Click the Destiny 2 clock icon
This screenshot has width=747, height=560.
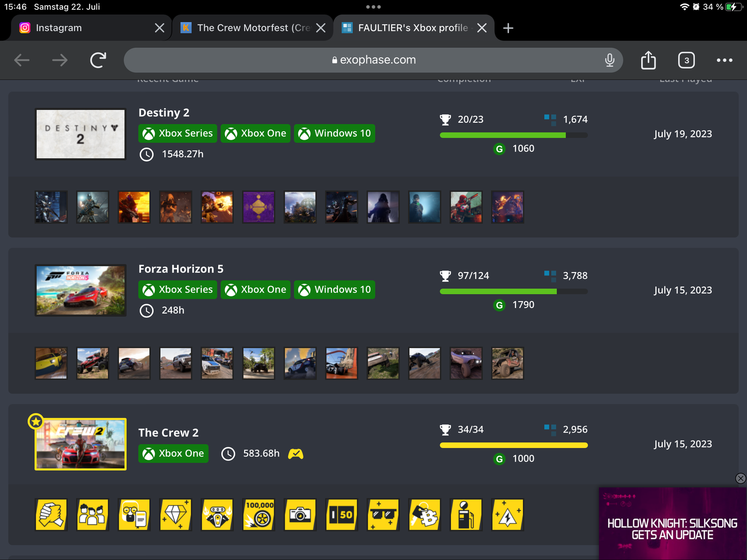click(147, 154)
